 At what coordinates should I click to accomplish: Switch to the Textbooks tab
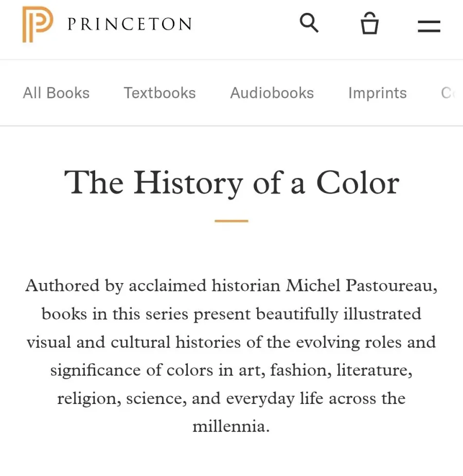(159, 93)
